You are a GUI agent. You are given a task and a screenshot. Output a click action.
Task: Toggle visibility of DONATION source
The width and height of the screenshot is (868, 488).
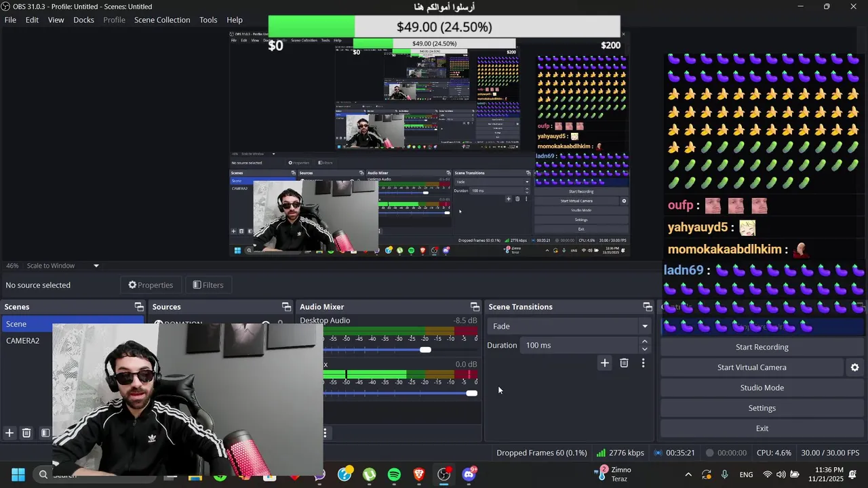266,324
